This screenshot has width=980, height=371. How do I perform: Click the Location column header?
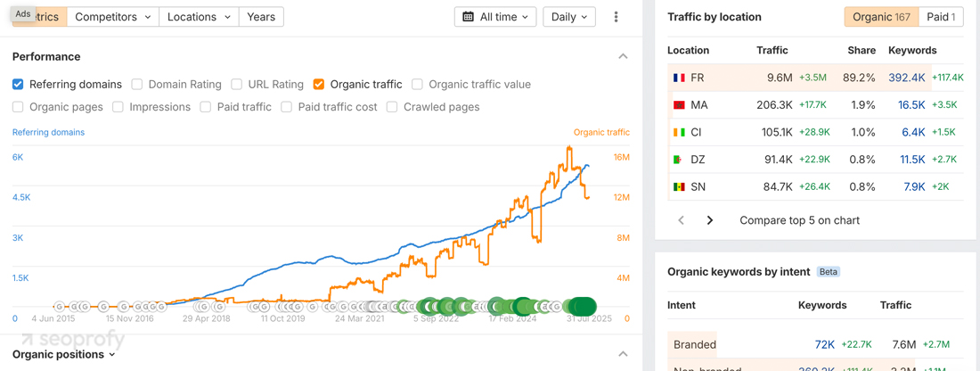[688, 50]
